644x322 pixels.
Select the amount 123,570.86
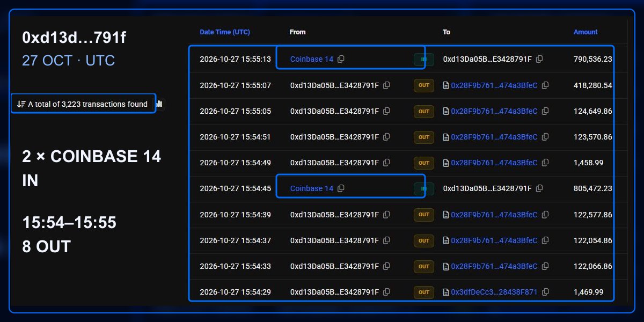click(x=593, y=137)
